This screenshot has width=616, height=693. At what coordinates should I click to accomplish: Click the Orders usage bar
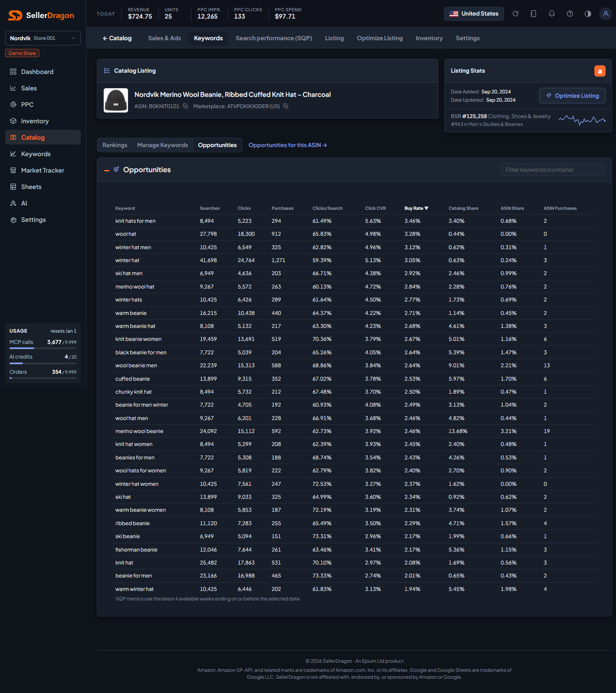pos(43,378)
